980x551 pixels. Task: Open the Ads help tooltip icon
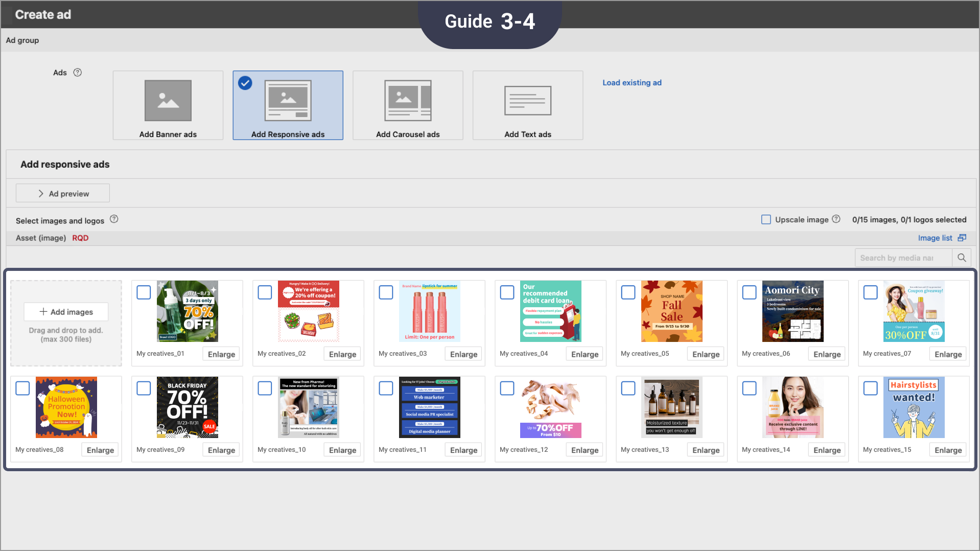click(78, 72)
